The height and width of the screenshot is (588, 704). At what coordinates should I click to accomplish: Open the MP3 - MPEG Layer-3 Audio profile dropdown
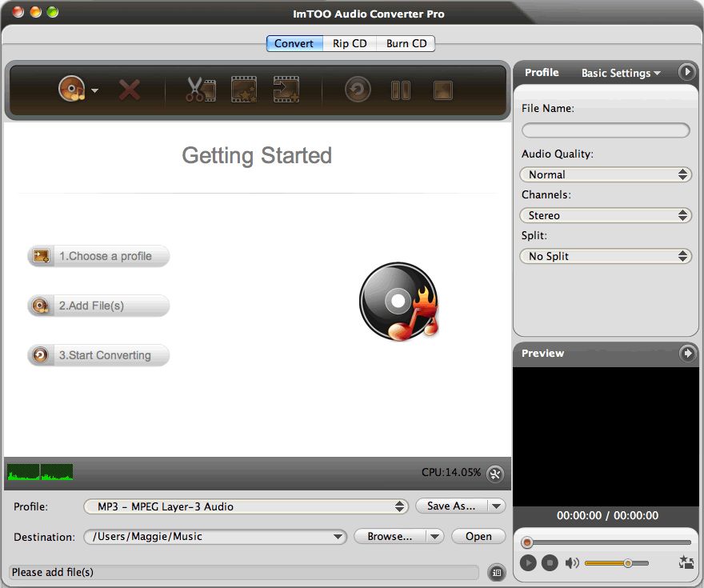[x=246, y=506]
